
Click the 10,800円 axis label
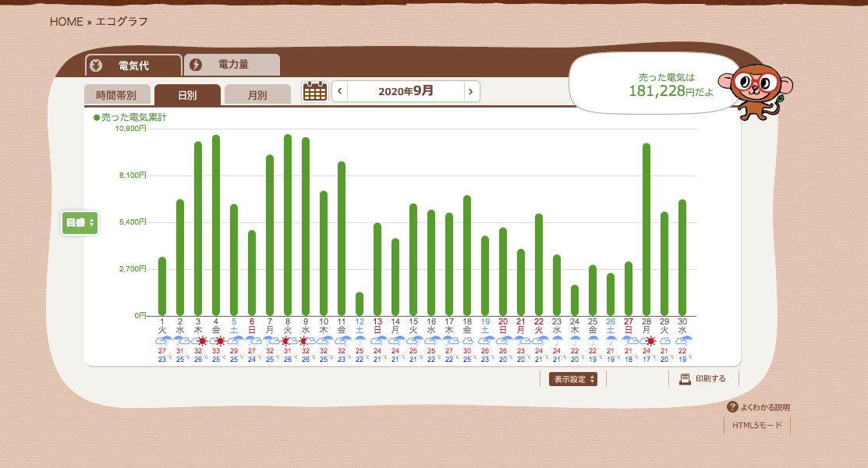coord(131,129)
